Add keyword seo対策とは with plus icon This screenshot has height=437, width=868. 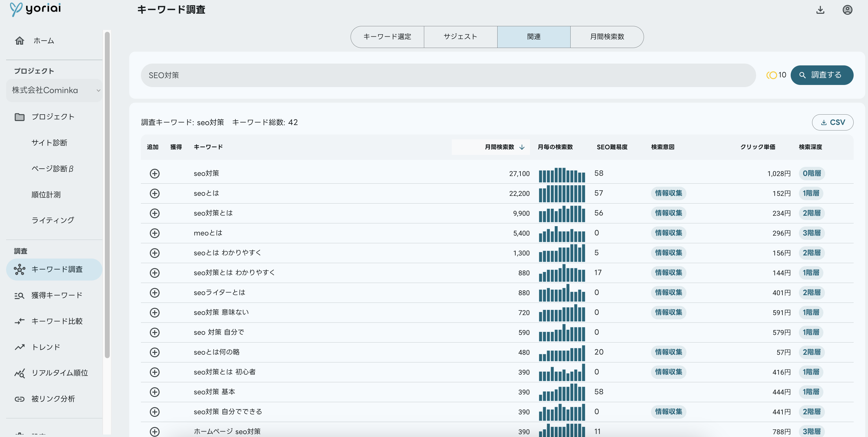[154, 213]
